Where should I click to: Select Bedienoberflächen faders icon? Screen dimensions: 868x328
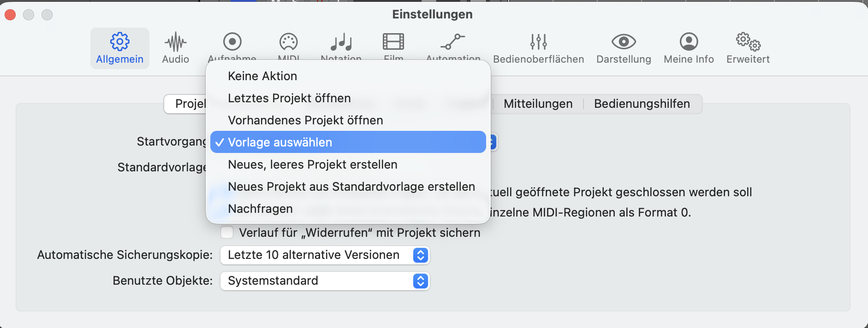point(538,42)
